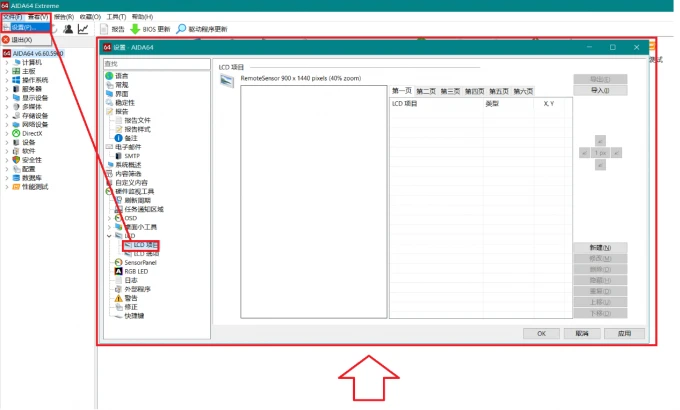Image resolution: width=680 pixels, height=410 pixels.
Task: Click the SensorPanel gauge icon
Action: pos(118,262)
